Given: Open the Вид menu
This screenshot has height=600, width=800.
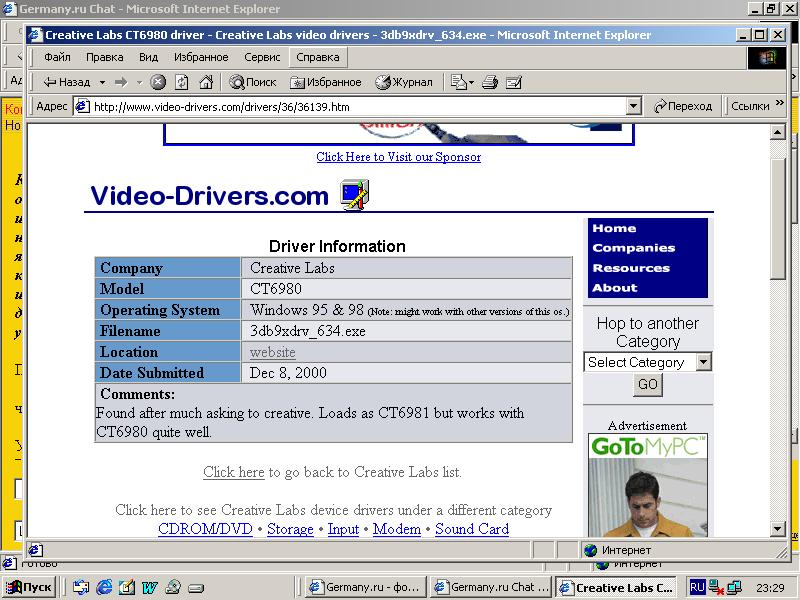Looking at the screenshot, I should (x=148, y=57).
